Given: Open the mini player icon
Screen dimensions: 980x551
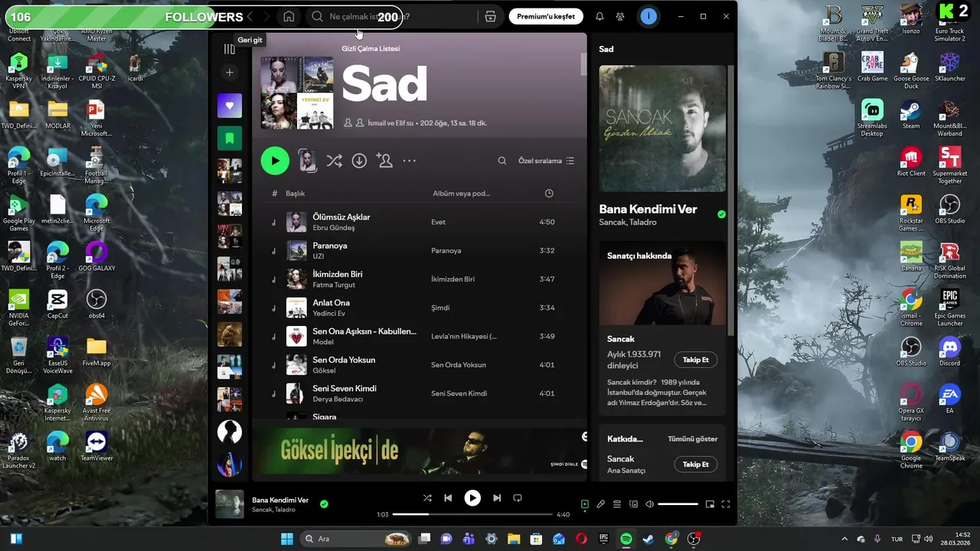Looking at the screenshot, I should (x=710, y=504).
